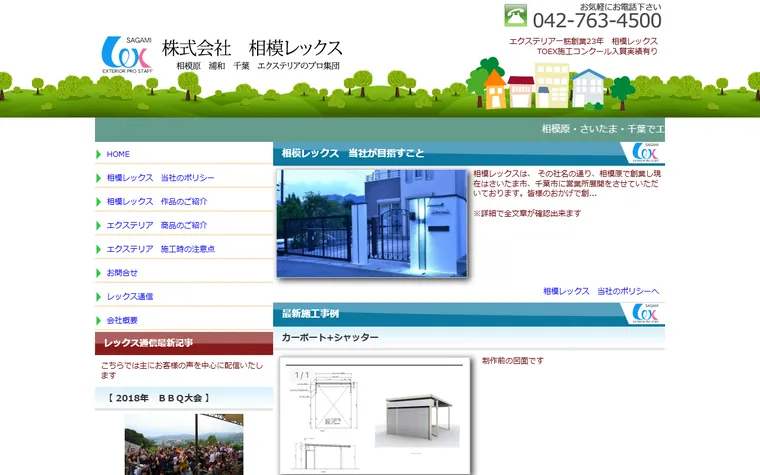Click the TOEX施工コンクール入賞実績有り text
Image resolution: width=760 pixels, height=475 pixels.
click(597, 51)
